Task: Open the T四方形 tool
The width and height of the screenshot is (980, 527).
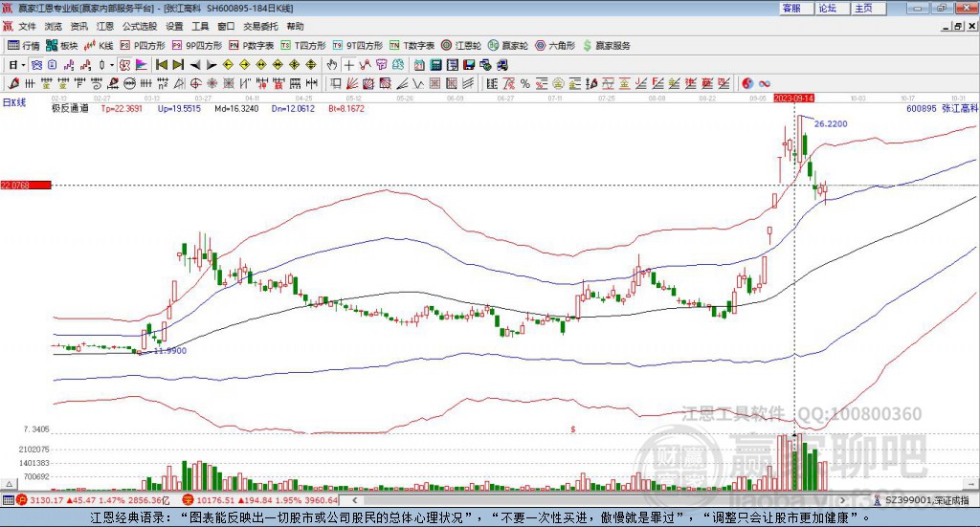Action: (x=303, y=46)
